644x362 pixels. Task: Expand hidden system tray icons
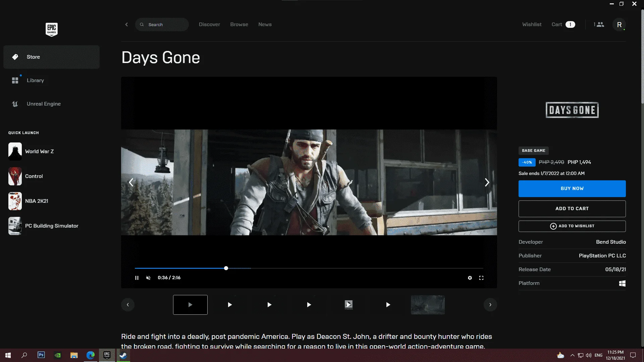(572, 355)
